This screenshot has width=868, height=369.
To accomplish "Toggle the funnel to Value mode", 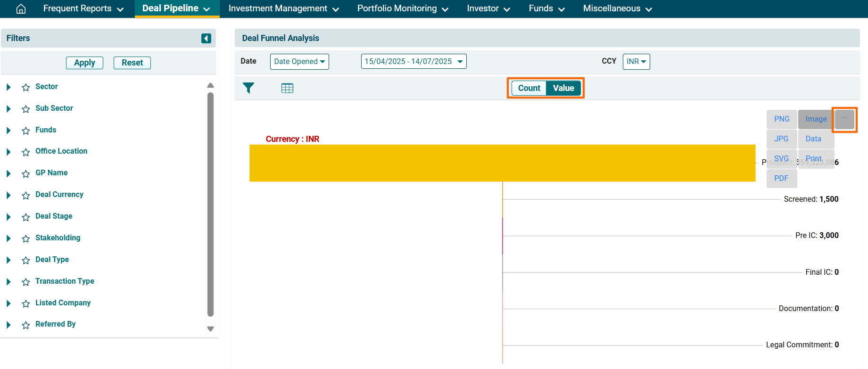I will 563,88.
